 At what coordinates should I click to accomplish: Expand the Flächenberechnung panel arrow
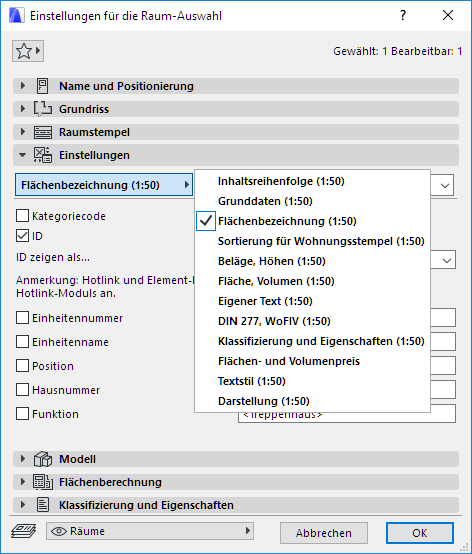click(x=23, y=482)
